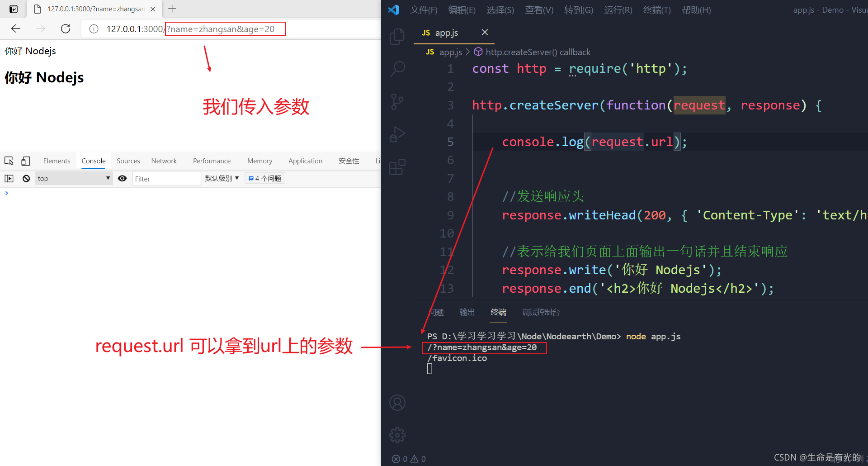Close the app.js editor tab

485,32
